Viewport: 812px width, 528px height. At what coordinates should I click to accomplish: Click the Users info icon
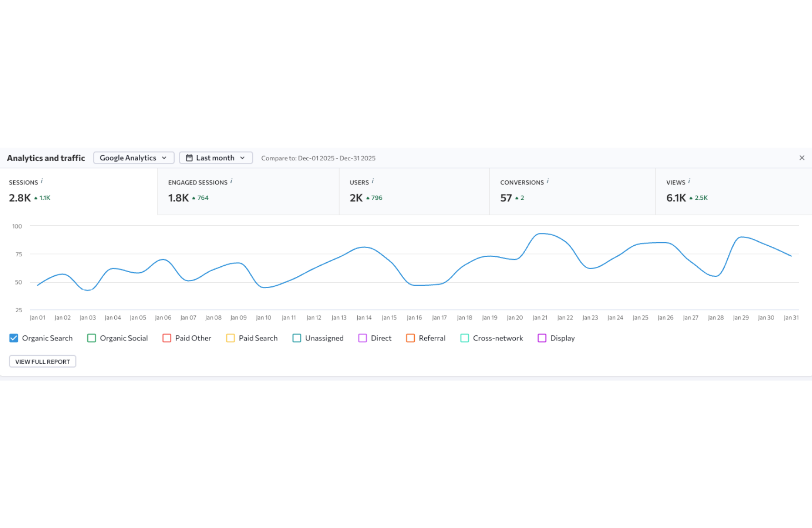tap(373, 181)
